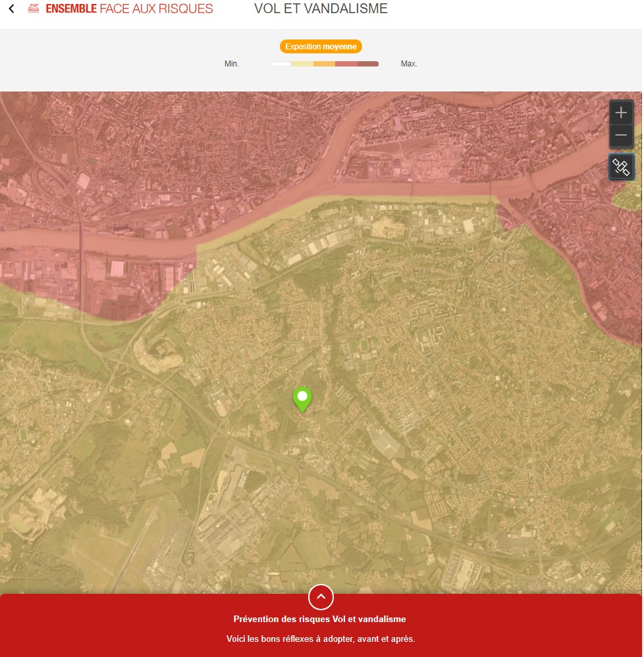Open Prévention des risques Vol et vandalisme heading
644x657 pixels.
(319, 619)
